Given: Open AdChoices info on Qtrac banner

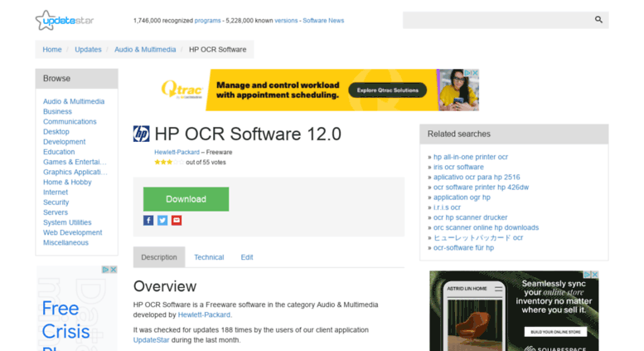Looking at the screenshot, I should (x=467, y=73).
